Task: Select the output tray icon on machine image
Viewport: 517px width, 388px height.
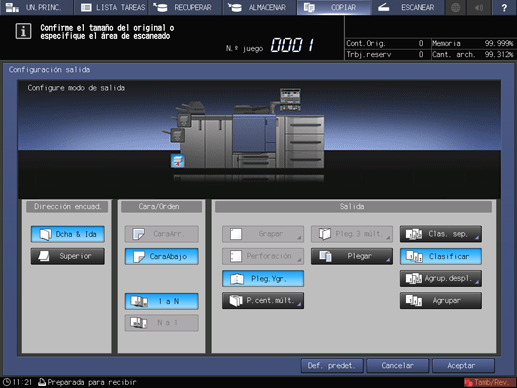Action: pos(178,161)
